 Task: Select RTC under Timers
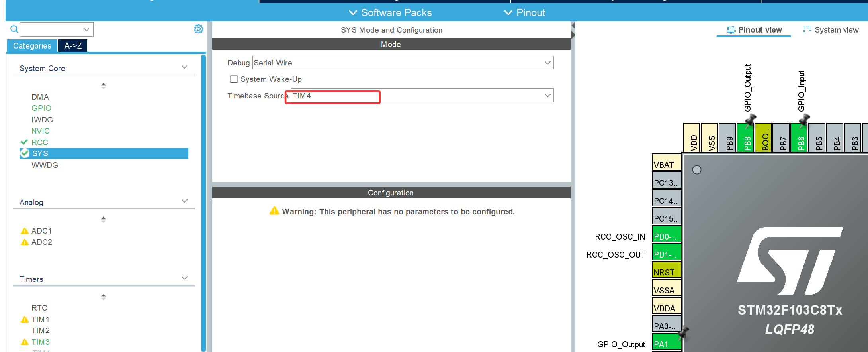coord(39,308)
